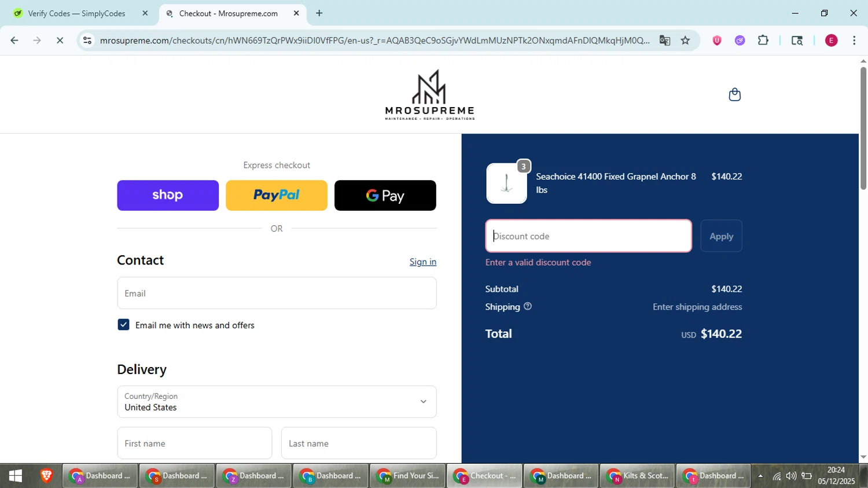Open the Chrome profile avatar E
The image size is (868, 488).
(x=831, y=41)
